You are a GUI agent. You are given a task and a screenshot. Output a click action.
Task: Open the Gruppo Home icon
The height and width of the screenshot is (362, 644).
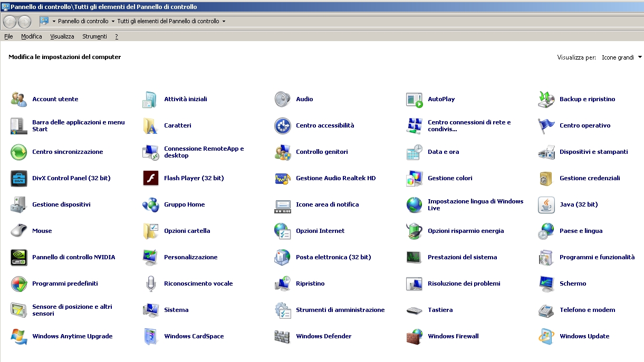[x=150, y=204]
